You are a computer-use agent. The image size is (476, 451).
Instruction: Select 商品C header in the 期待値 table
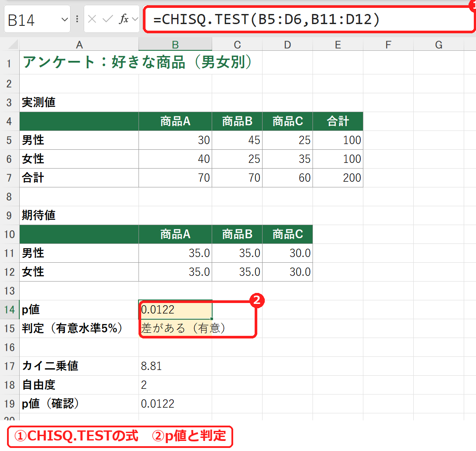point(288,234)
